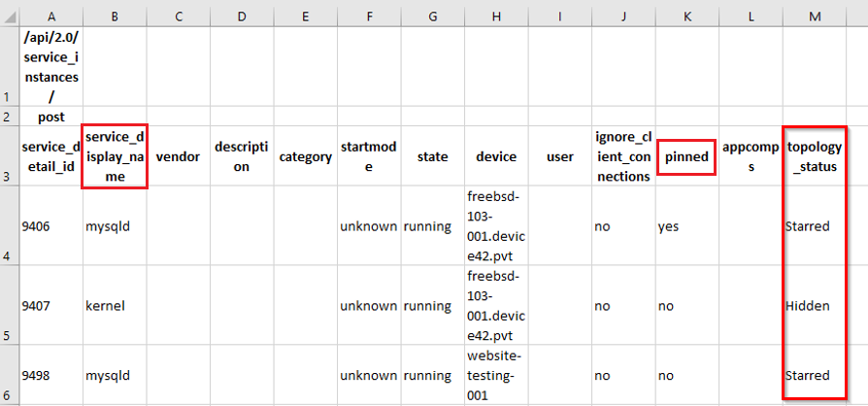Click the service_display_name header cell

point(115,156)
